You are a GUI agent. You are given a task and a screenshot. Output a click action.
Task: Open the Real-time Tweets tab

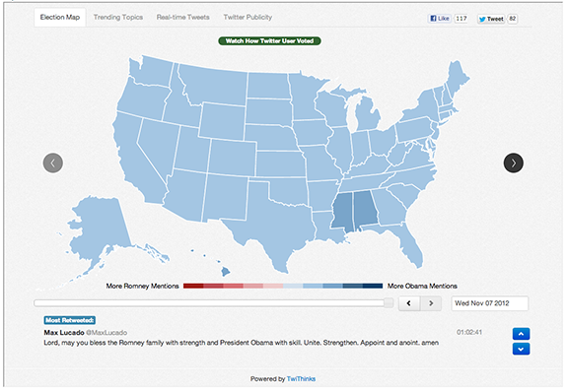click(x=183, y=18)
